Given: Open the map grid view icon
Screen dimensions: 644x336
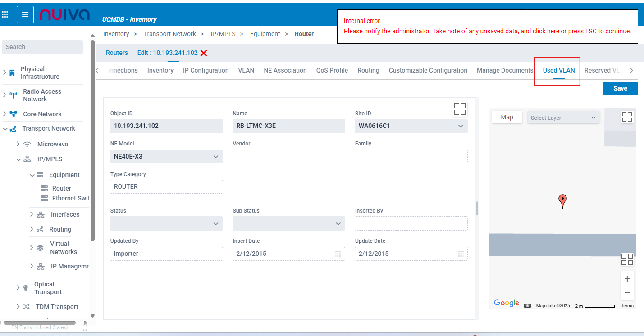Looking at the screenshot, I should pos(627,259).
